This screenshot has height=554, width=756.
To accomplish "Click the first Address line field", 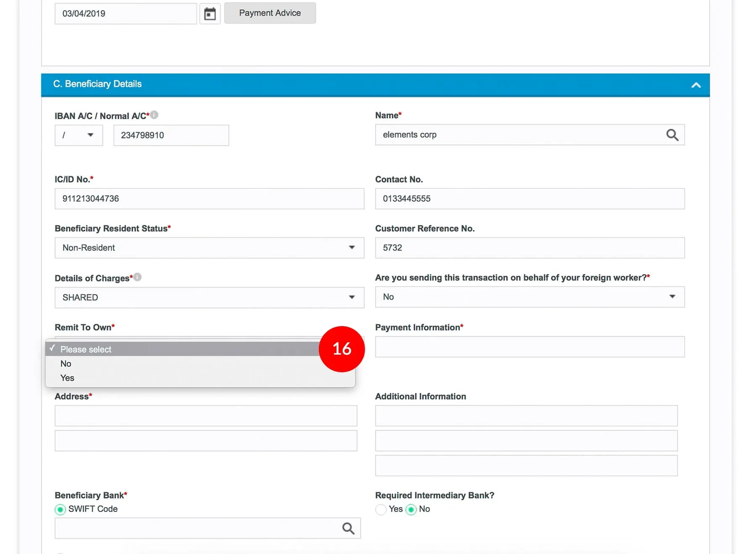I will click(205, 415).
